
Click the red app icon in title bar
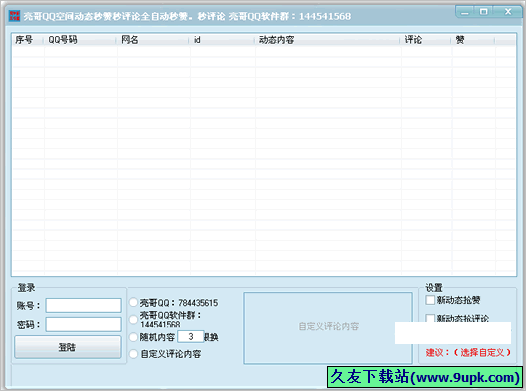pos(14,15)
